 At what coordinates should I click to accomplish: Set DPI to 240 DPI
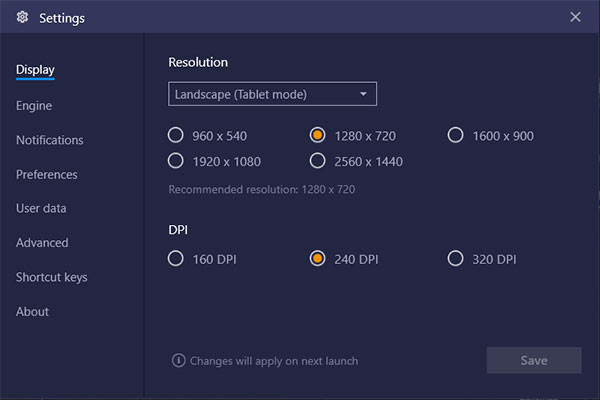[317, 258]
